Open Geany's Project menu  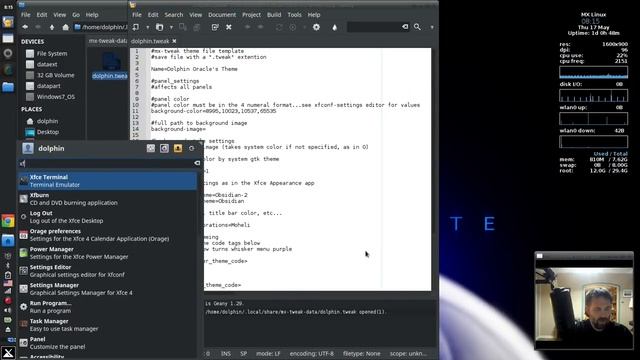pyautogui.click(x=251, y=15)
